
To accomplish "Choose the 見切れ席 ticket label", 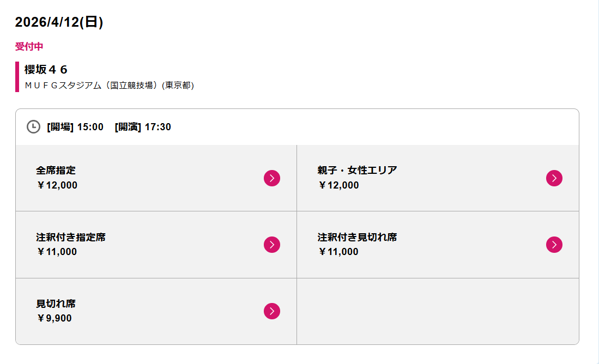I will pos(56,304).
